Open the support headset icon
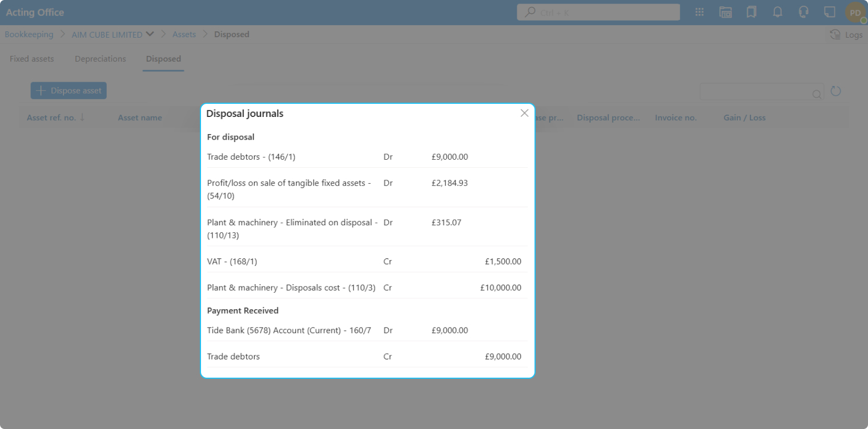Viewport: 868px width, 429px height. [803, 12]
